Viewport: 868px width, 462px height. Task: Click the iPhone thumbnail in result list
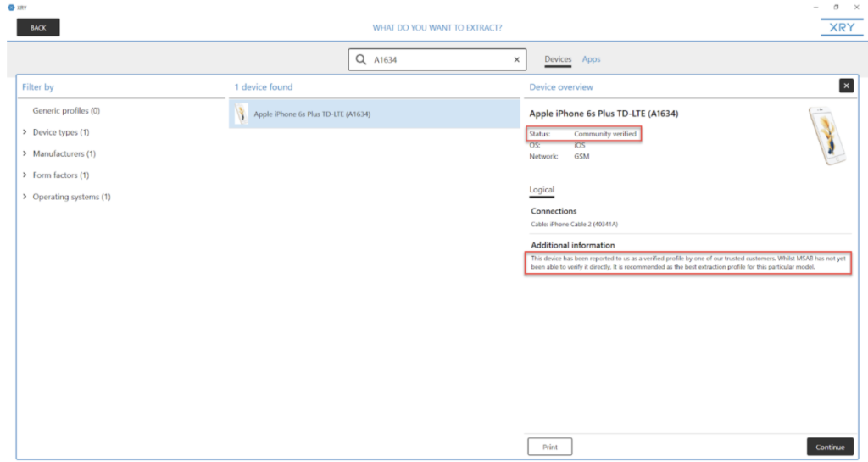(242, 114)
